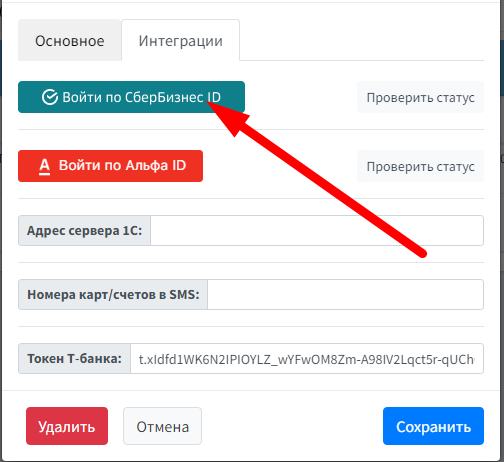Click the Alfa red A logo icon

[x=44, y=167]
